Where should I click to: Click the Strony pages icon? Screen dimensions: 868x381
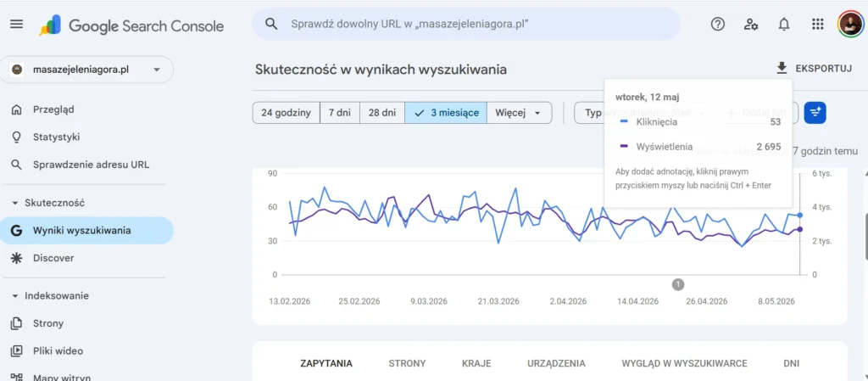click(x=17, y=323)
